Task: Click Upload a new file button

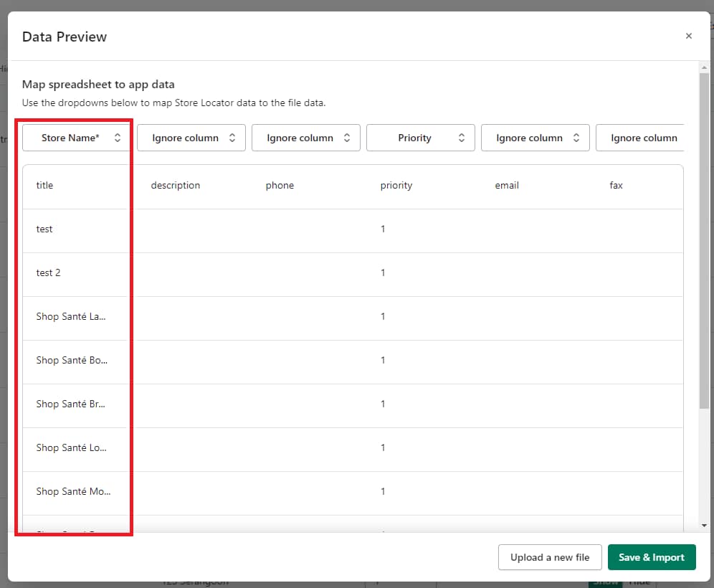Action: (x=550, y=557)
